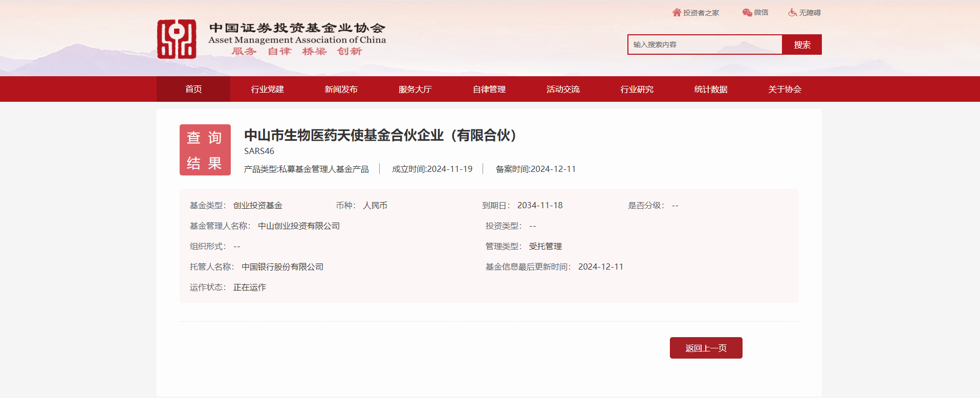The width and height of the screenshot is (980, 398).
Task: Navigate to 自律管理 section
Action: click(489, 89)
